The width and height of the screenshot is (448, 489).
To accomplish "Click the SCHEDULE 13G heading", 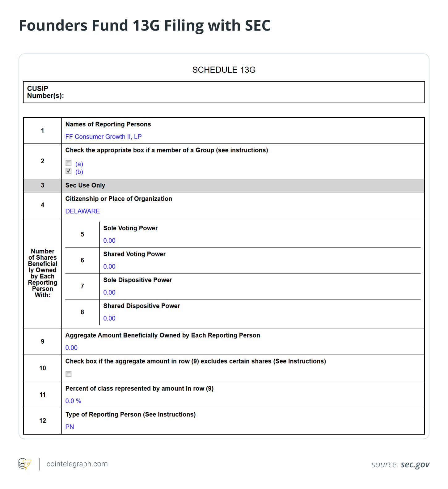I will coord(224,70).
